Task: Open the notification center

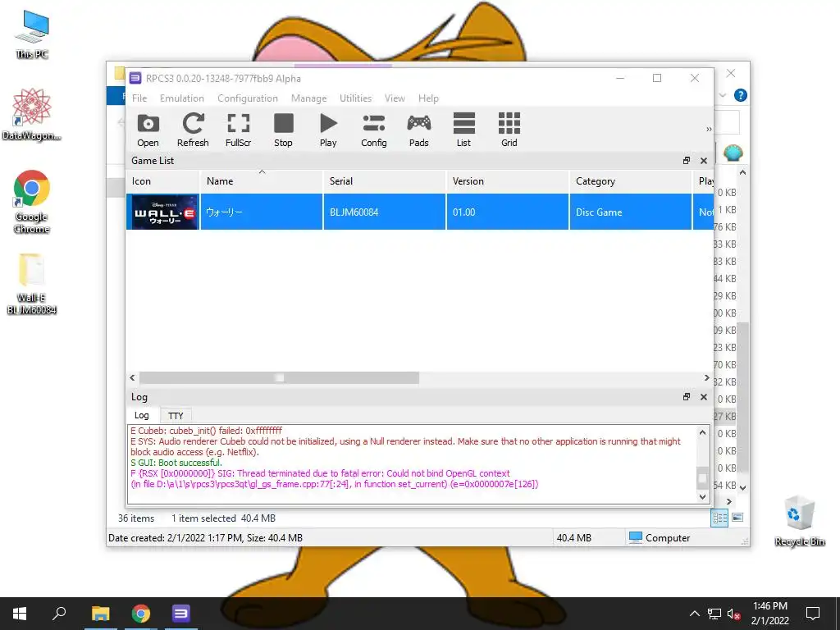Action: 813,614
